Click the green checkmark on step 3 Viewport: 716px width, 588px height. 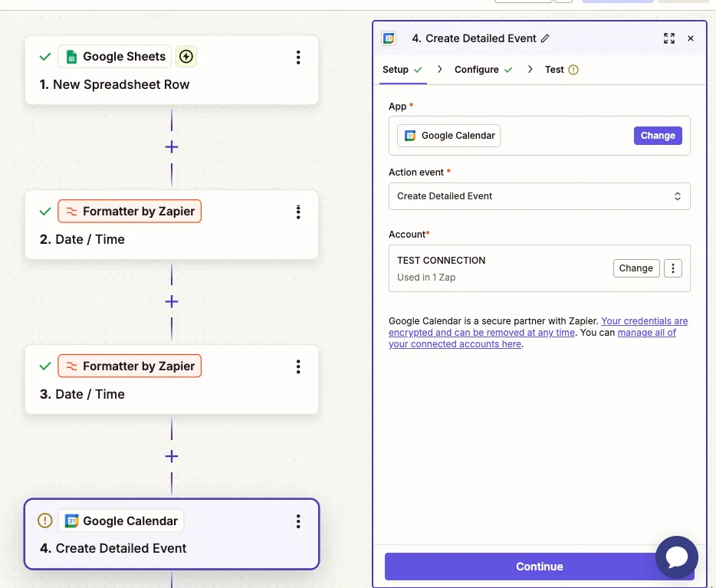tap(44, 366)
